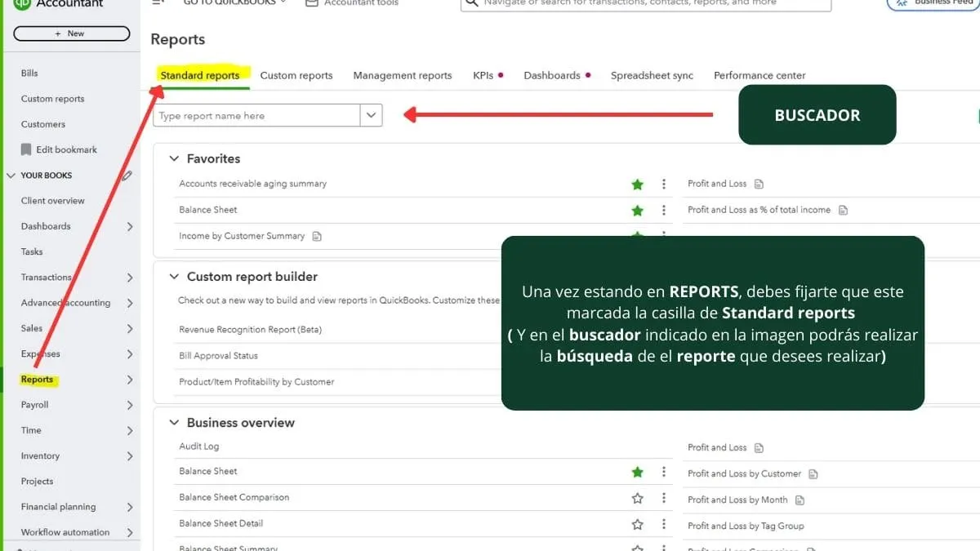Viewport: 980px width, 551px height.
Task: Open the Management reports tab
Action: pos(403,75)
